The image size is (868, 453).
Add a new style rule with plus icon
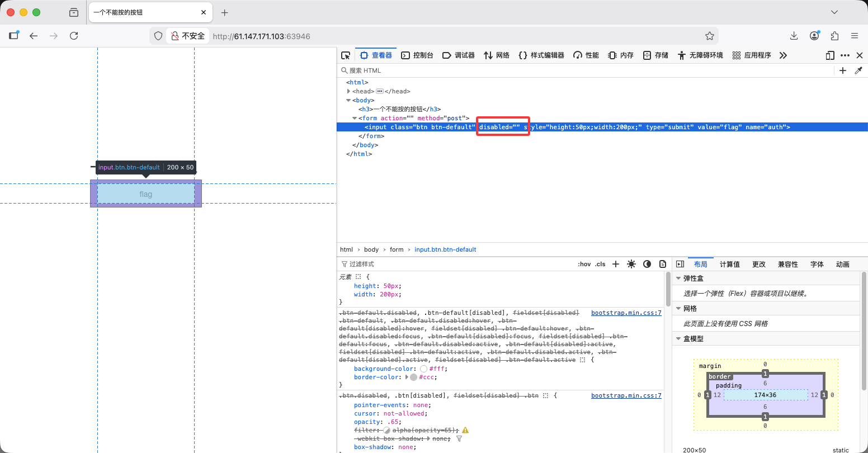(x=616, y=264)
